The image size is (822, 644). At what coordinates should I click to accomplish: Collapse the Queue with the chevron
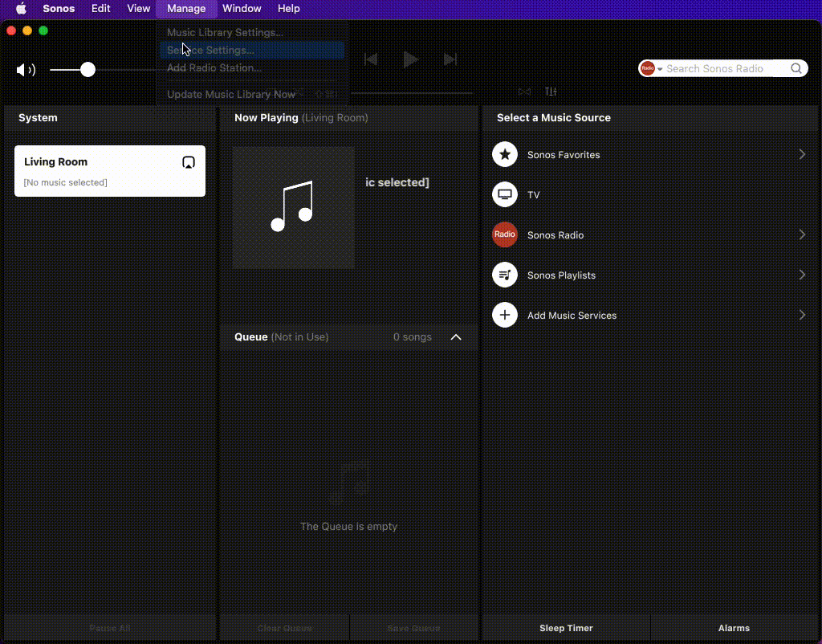pos(456,337)
